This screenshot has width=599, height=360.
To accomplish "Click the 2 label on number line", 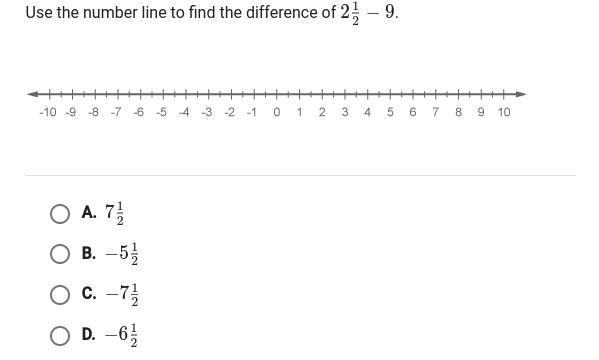I will coord(322,112).
